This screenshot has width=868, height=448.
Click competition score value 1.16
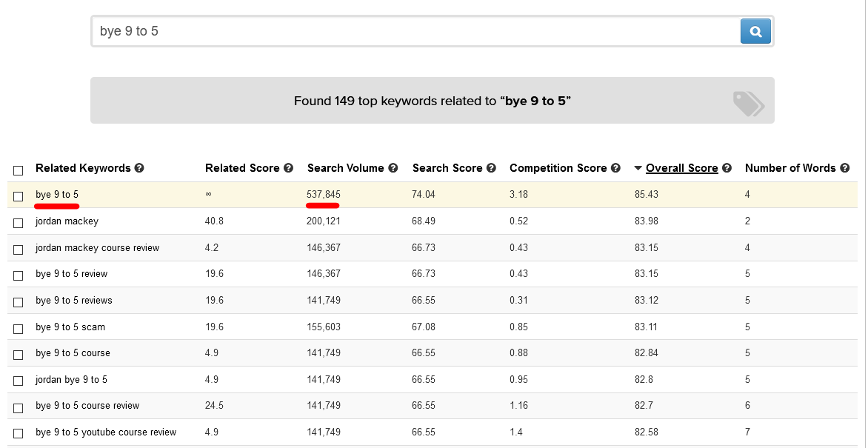518,405
